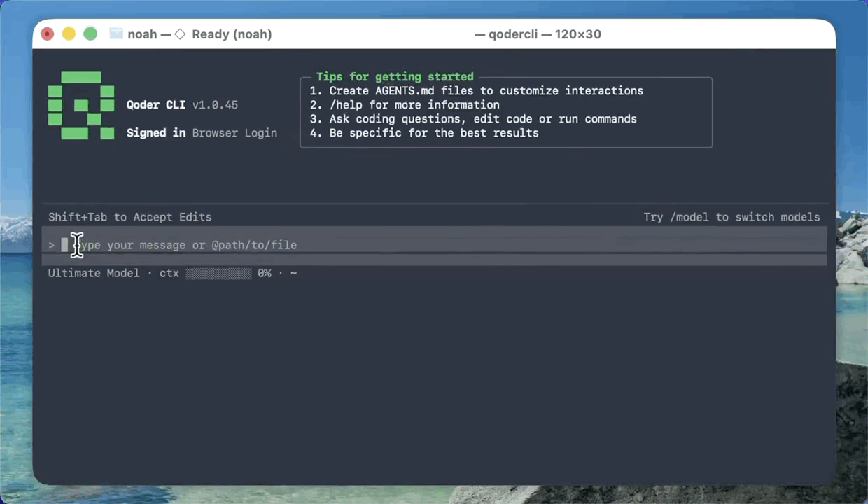Screen dimensions: 868x504
Task: Click the 'Tips for getting started' heading
Action: point(395,77)
